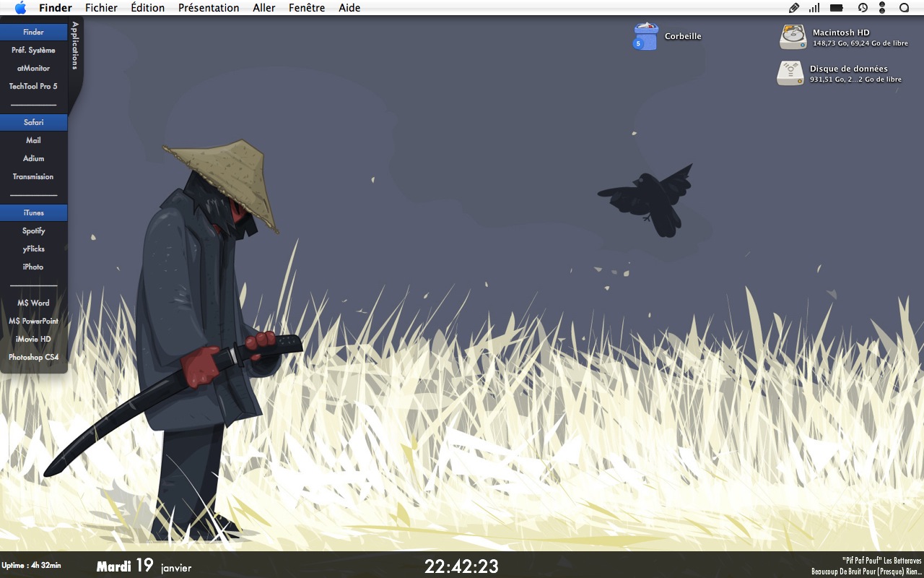This screenshot has height=578, width=924.
Task: Open the Fichier menu
Action: click(101, 8)
